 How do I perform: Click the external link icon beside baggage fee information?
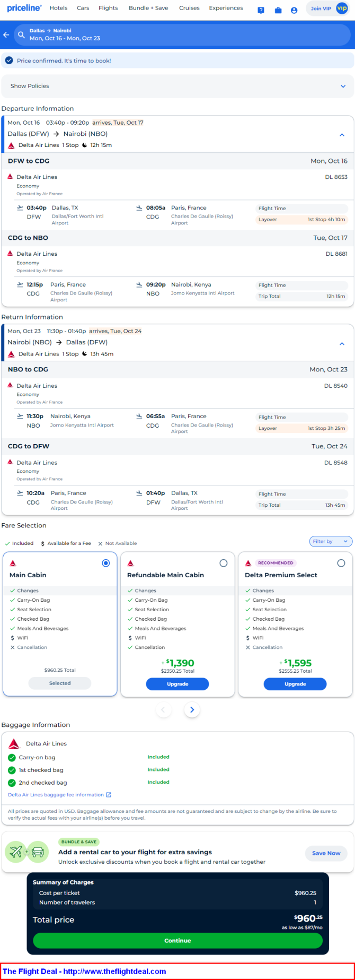point(109,795)
